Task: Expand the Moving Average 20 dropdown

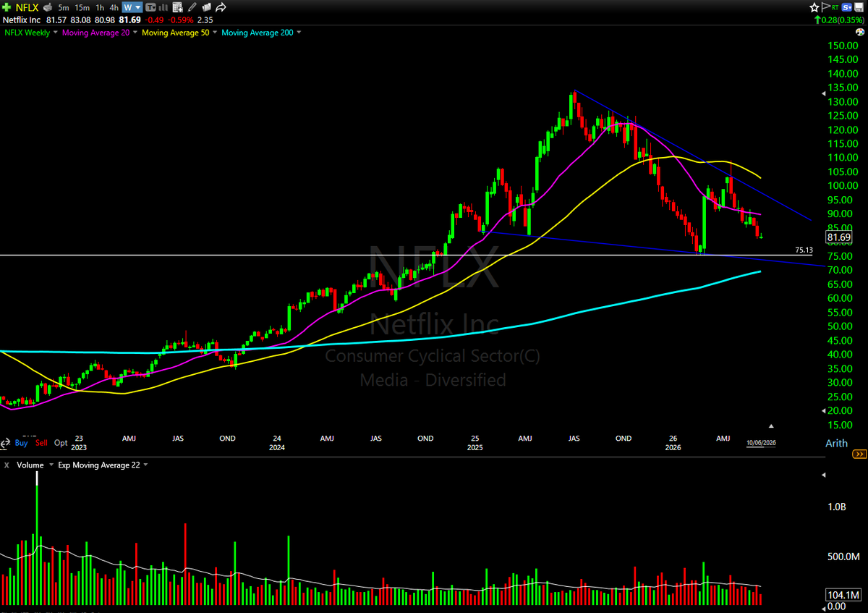Action: 135,33
